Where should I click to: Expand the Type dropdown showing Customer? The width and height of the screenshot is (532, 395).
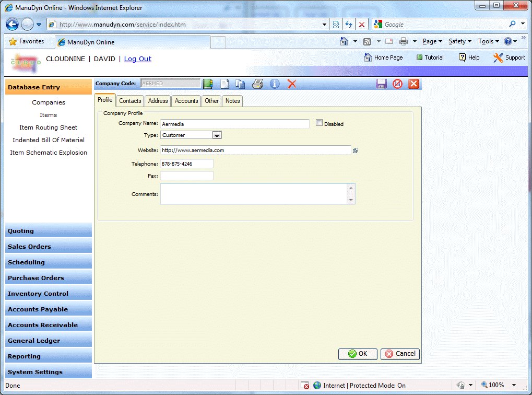pyautogui.click(x=217, y=135)
